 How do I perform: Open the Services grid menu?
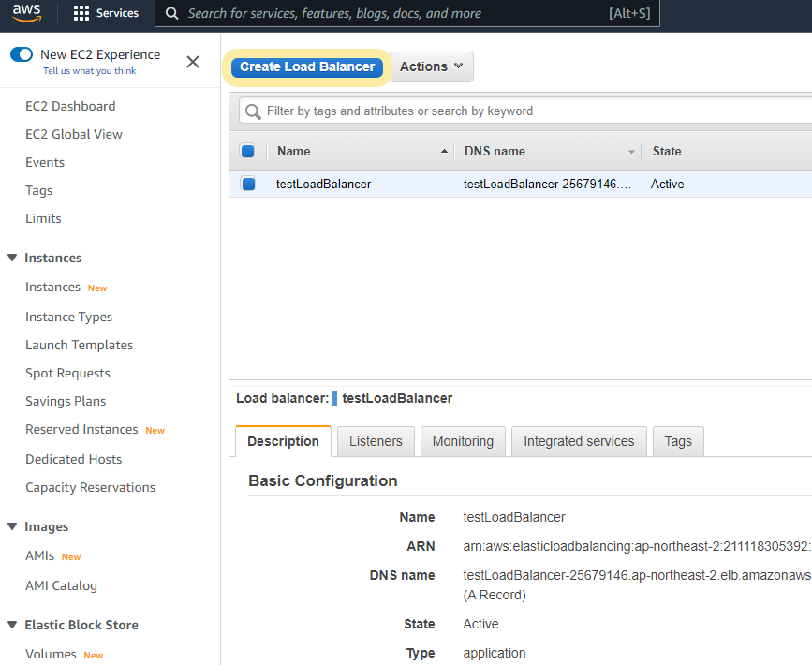[x=106, y=13]
